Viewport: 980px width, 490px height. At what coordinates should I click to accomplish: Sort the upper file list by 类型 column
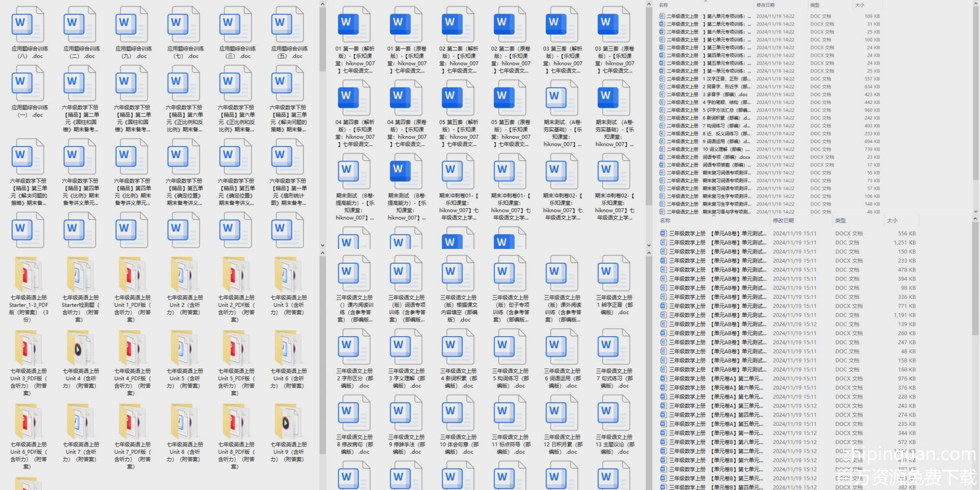815,5
